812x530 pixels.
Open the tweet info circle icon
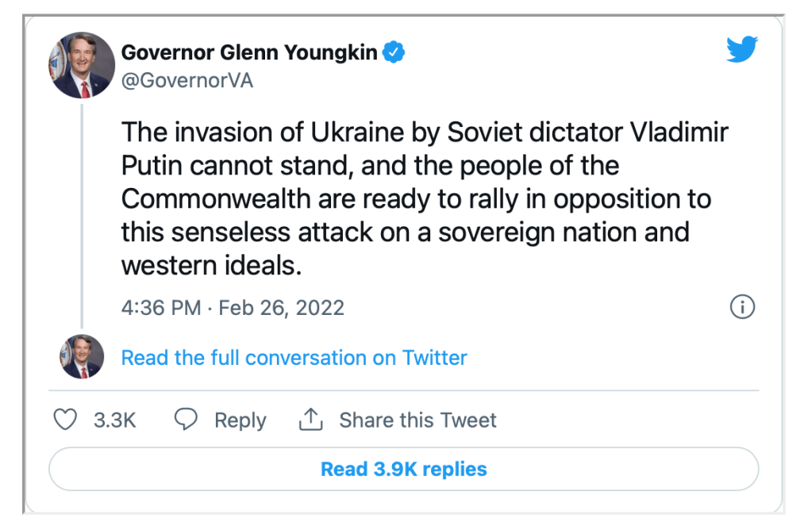(741, 308)
